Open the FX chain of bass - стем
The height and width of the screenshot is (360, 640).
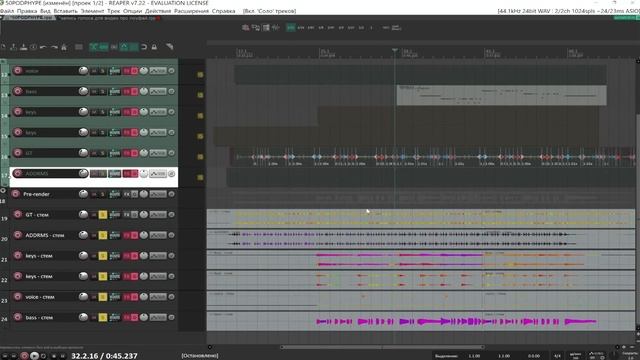pyautogui.click(x=127, y=318)
